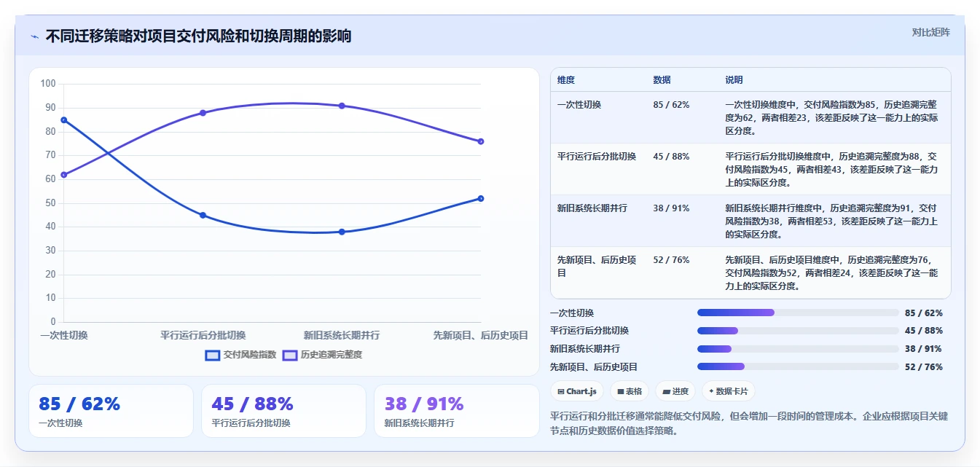Click blue data point at 一次性切换 (85)
The height and width of the screenshot is (467, 980).
[64, 119]
